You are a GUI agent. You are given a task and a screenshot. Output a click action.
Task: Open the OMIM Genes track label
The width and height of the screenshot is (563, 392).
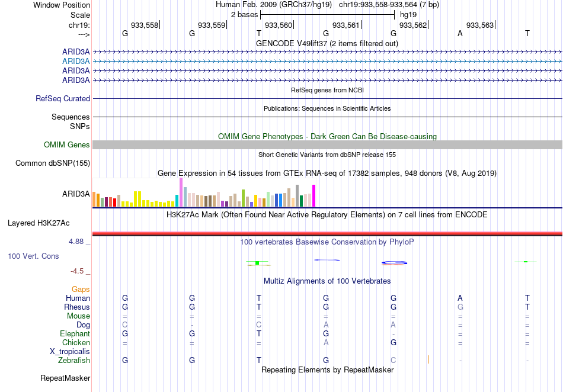pyautogui.click(x=67, y=145)
